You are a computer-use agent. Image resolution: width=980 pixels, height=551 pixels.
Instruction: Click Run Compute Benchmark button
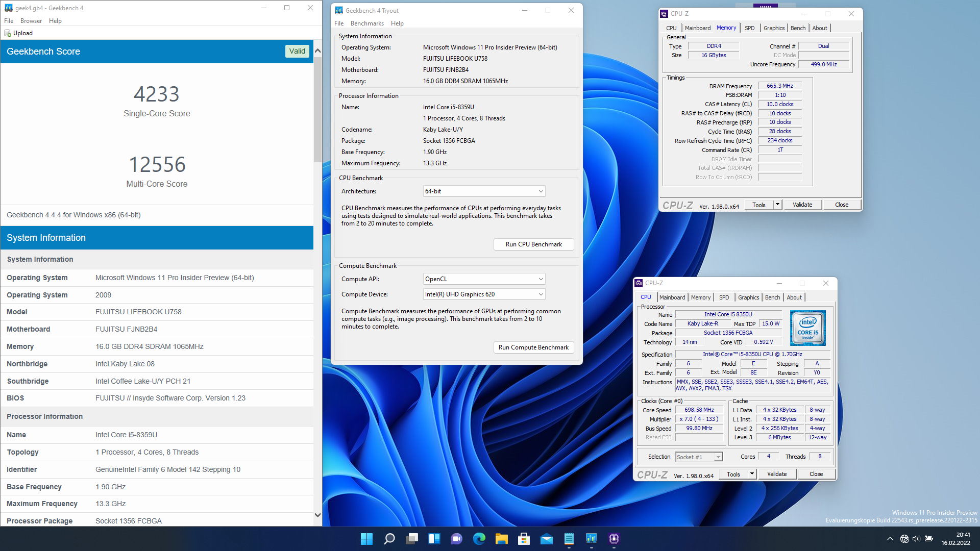[x=533, y=347]
